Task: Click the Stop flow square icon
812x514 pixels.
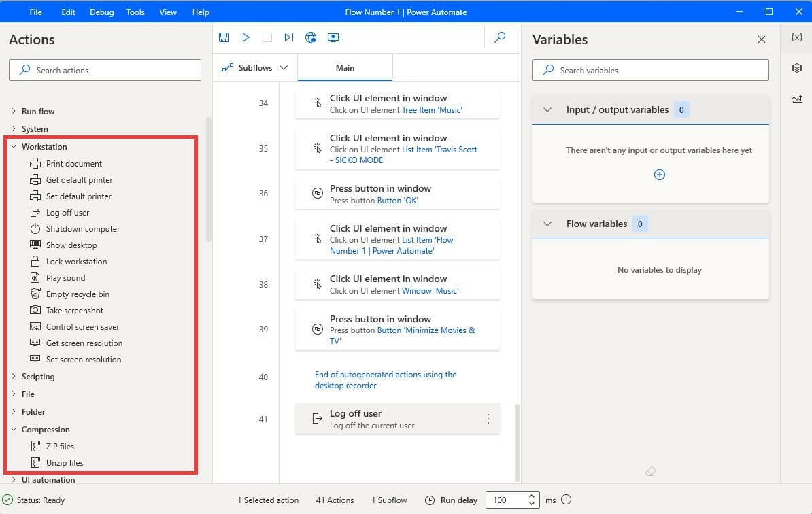Action: 267,37
